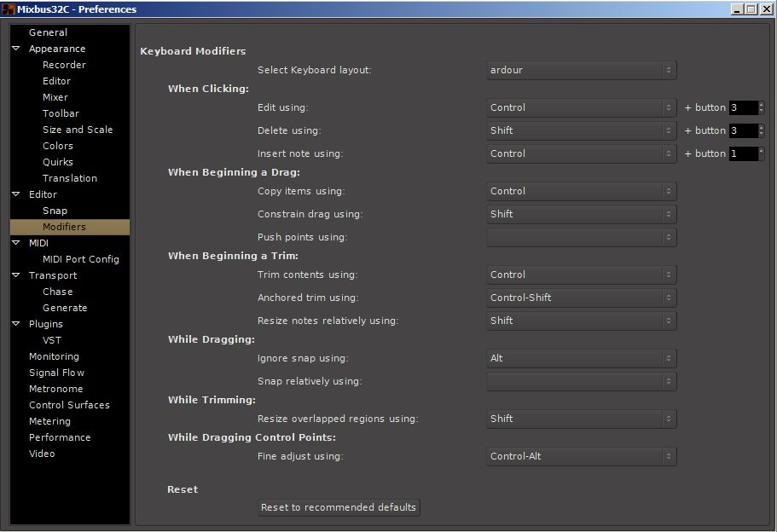
Task: Open the Performance preferences page
Action: pos(60,437)
